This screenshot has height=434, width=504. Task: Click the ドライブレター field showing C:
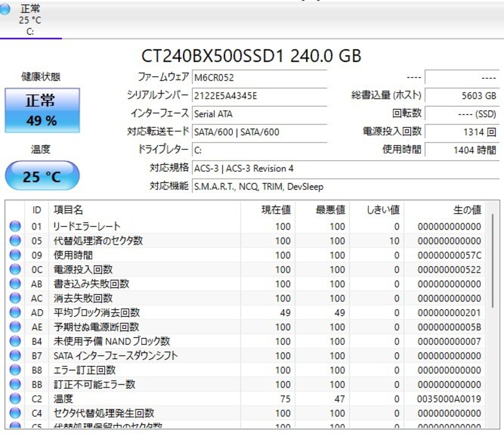(x=259, y=150)
